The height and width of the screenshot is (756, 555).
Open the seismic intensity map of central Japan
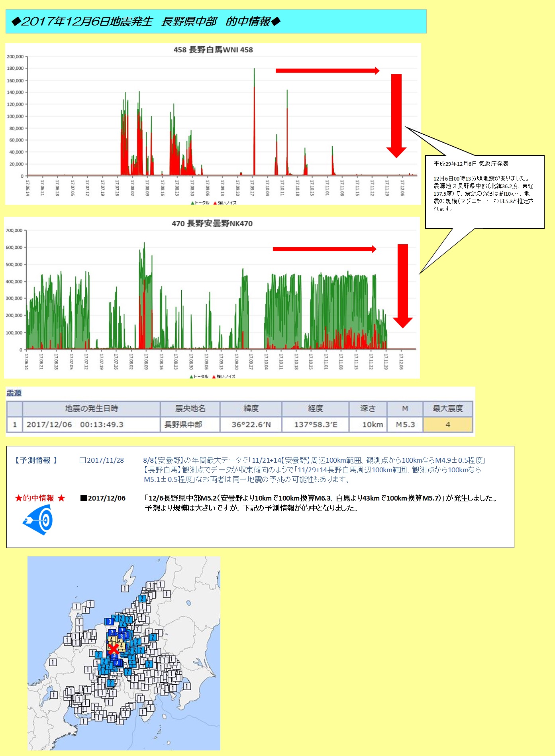124,653
